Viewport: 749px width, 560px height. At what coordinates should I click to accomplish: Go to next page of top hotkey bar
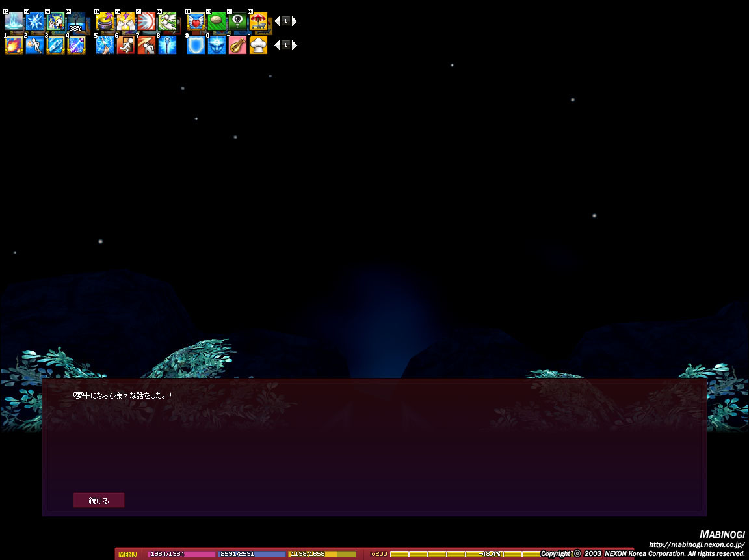click(x=295, y=21)
